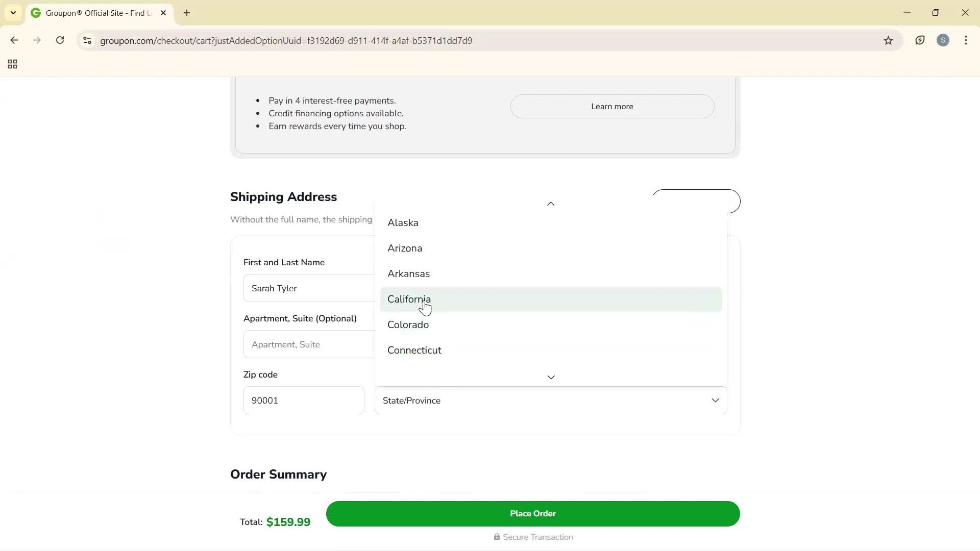
Task: Open a new browser tab
Action: [x=186, y=13]
